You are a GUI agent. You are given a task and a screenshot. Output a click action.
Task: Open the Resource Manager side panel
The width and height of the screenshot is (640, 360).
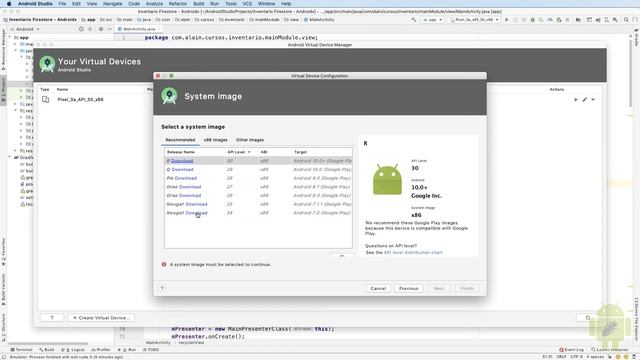pos(3,49)
